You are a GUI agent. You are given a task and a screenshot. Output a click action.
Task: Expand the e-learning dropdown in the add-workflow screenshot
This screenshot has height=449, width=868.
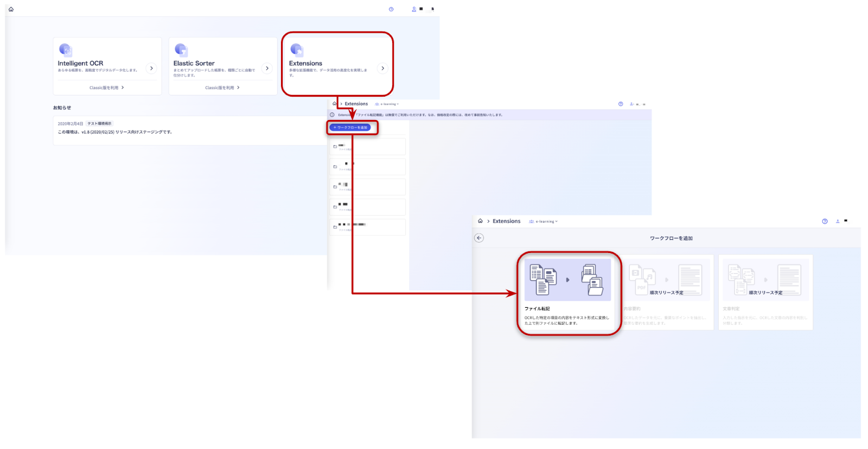543,222
